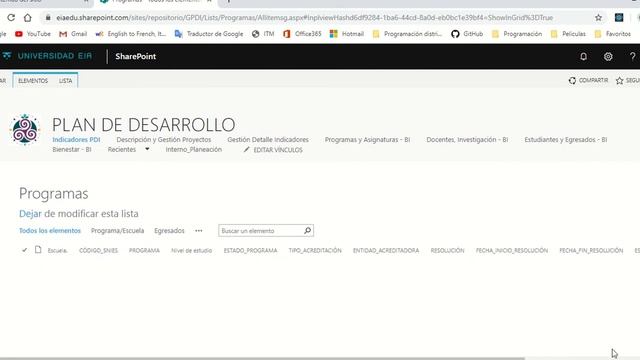Sort by FECHA_INICIO_RESOLUCIÓN column header
Image resolution: width=640 pixels, height=360 pixels.
pos(512,251)
